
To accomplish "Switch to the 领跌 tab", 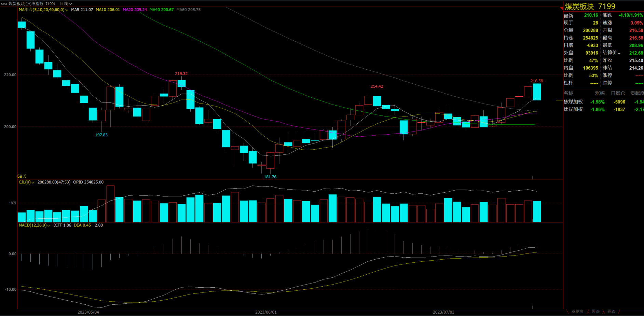I will [612, 312].
